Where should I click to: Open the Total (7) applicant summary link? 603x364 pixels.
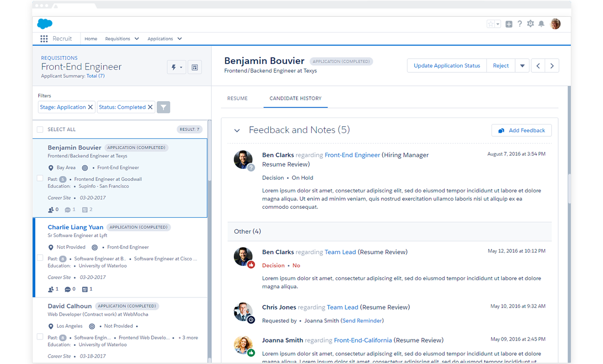(96, 76)
